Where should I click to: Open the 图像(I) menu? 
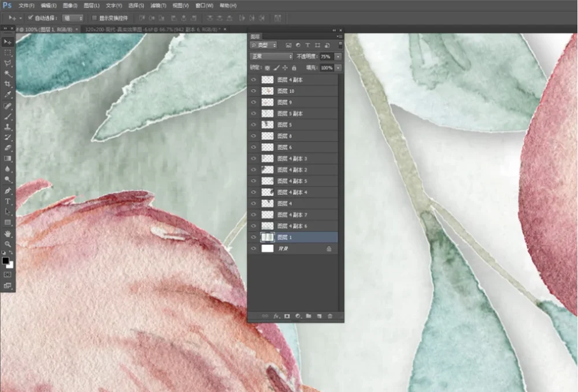[69, 5]
